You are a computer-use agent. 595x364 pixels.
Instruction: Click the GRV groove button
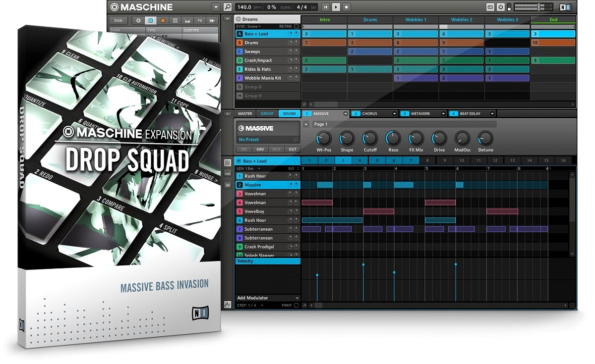(260, 149)
